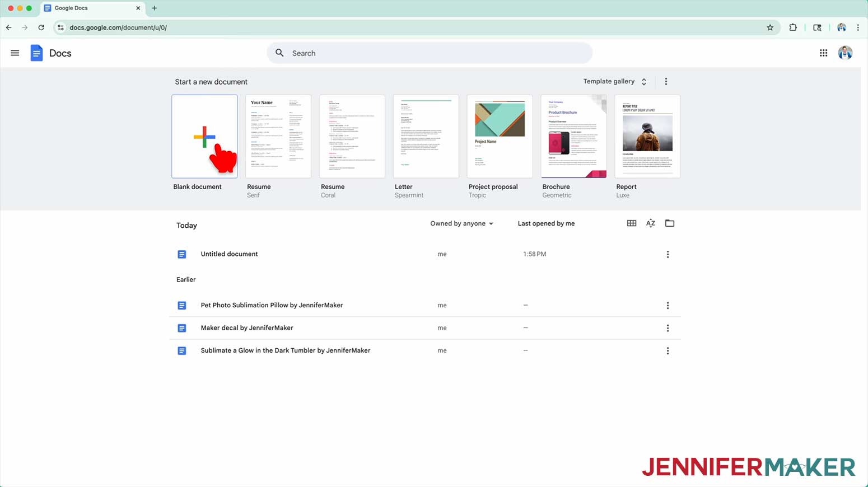Expand the Template gallery

click(x=615, y=82)
